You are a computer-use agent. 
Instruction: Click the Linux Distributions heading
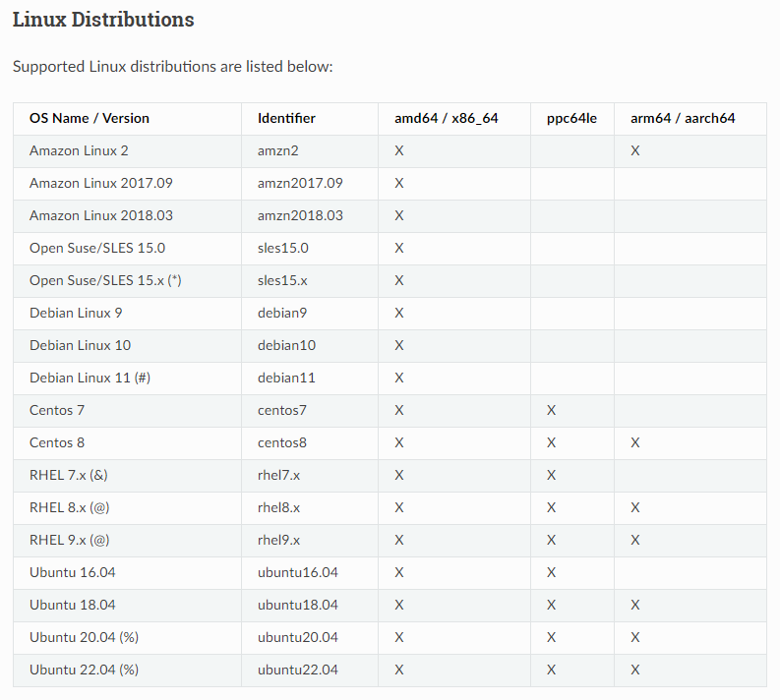(x=103, y=20)
